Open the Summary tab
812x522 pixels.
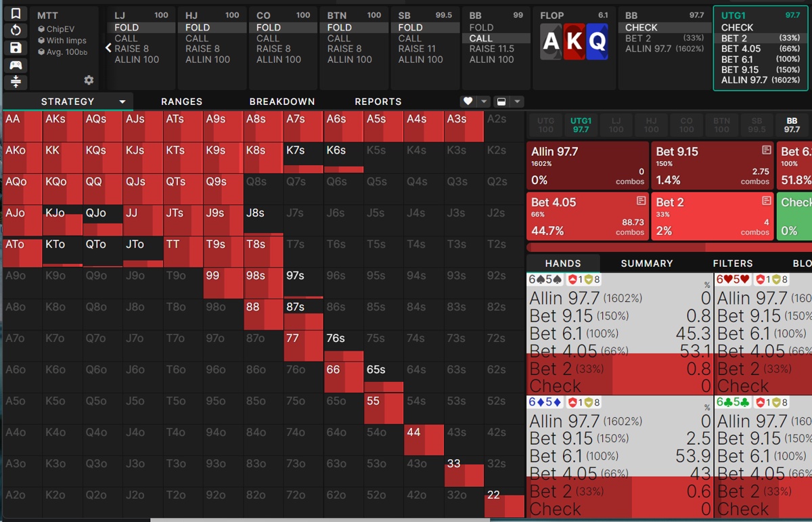[646, 263]
